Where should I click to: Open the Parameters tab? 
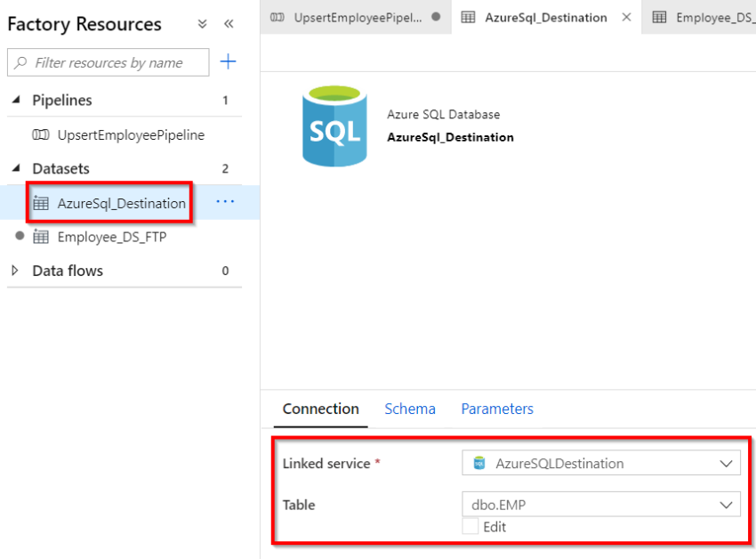(x=497, y=409)
